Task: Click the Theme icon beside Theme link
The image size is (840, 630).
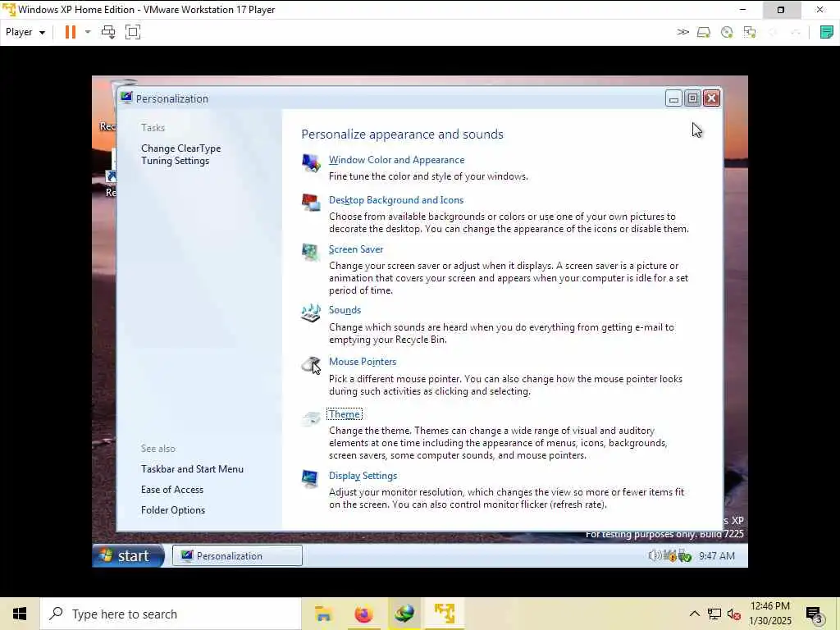Action: coord(311,418)
